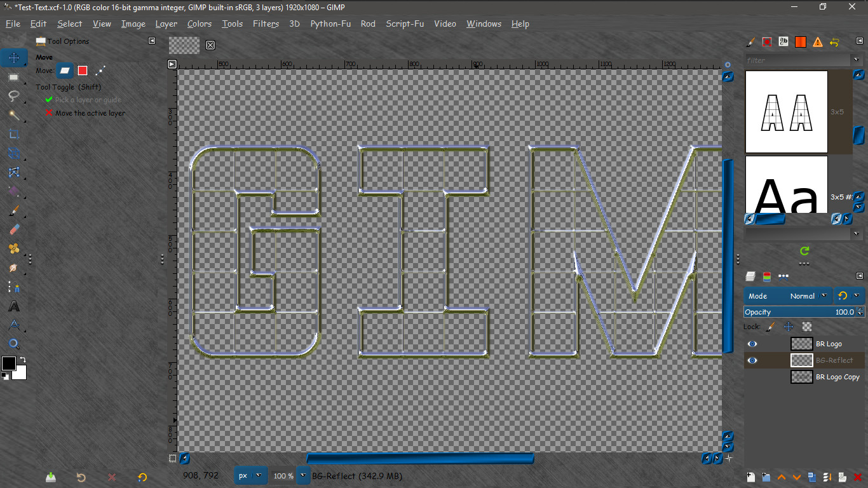Image resolution: width=868 pixels, height=488 pixels.
Task: Open the File menu
Action: pos(13,24)
